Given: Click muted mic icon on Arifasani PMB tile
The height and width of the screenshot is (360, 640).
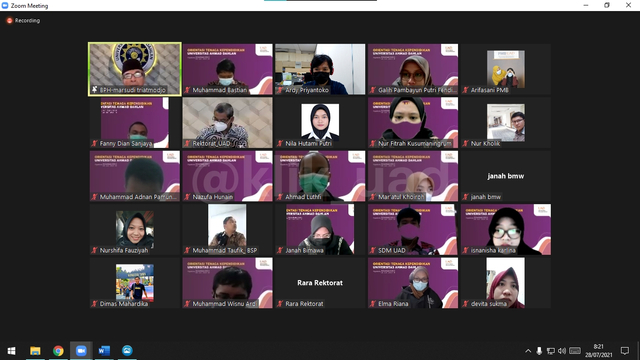Looking at the screenshot, I should 466,90.
